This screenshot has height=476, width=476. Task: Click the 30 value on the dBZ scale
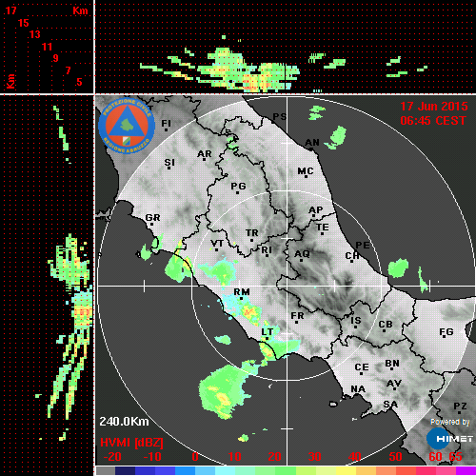pyautogui.click(x=314, y=457)
